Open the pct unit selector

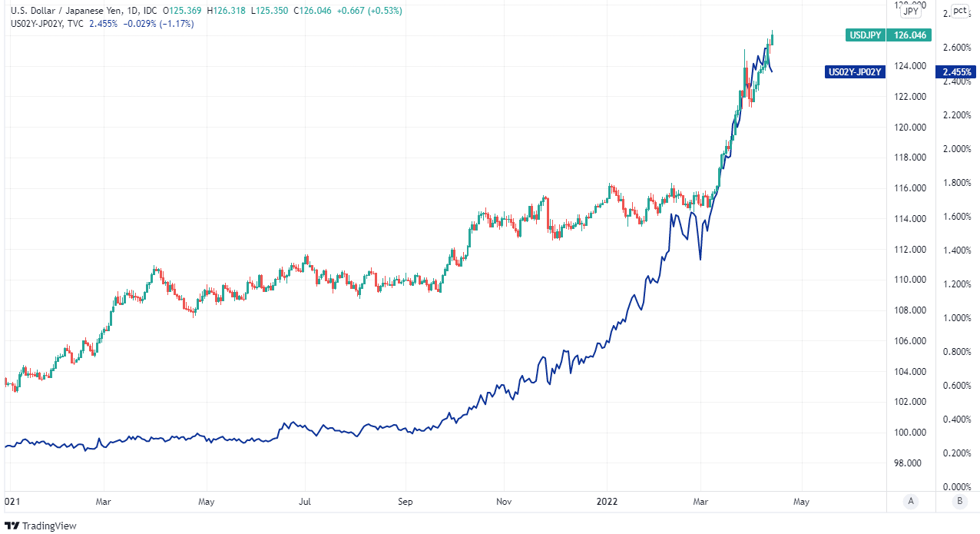pos(960,12)
